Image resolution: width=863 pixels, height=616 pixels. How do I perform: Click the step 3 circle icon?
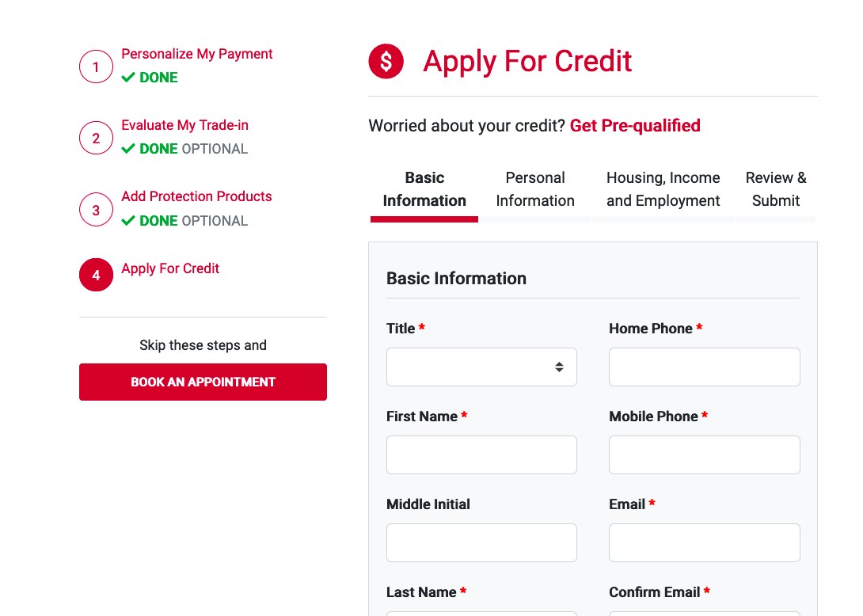(x=96, y=209)
